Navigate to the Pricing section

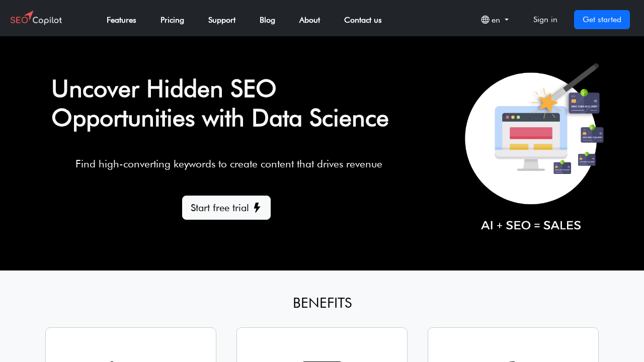click(x=172, y=20)
